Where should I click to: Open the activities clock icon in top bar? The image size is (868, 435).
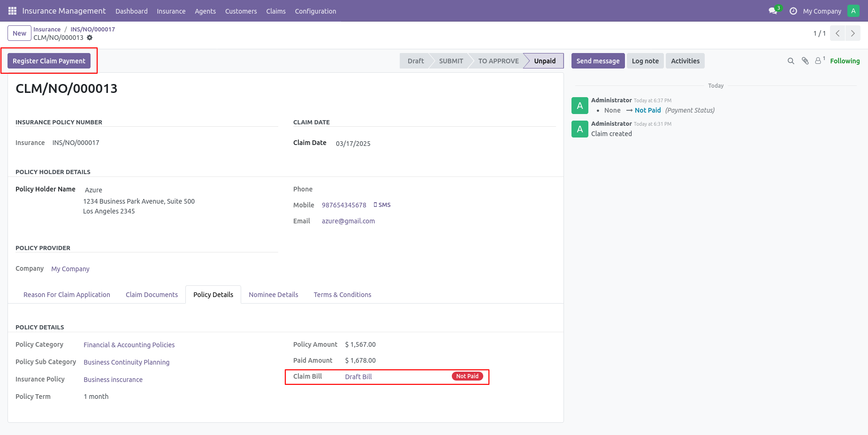pos(793,11)
